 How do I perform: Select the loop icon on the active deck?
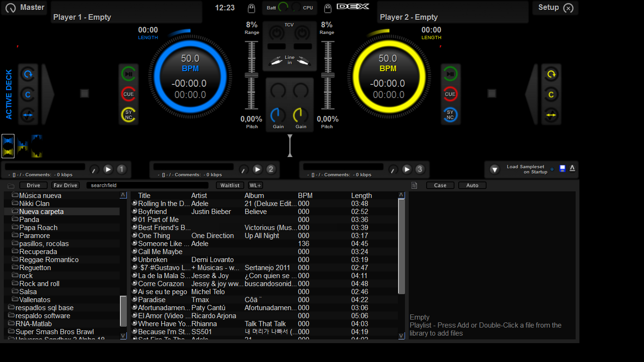[x=28, y=73]
